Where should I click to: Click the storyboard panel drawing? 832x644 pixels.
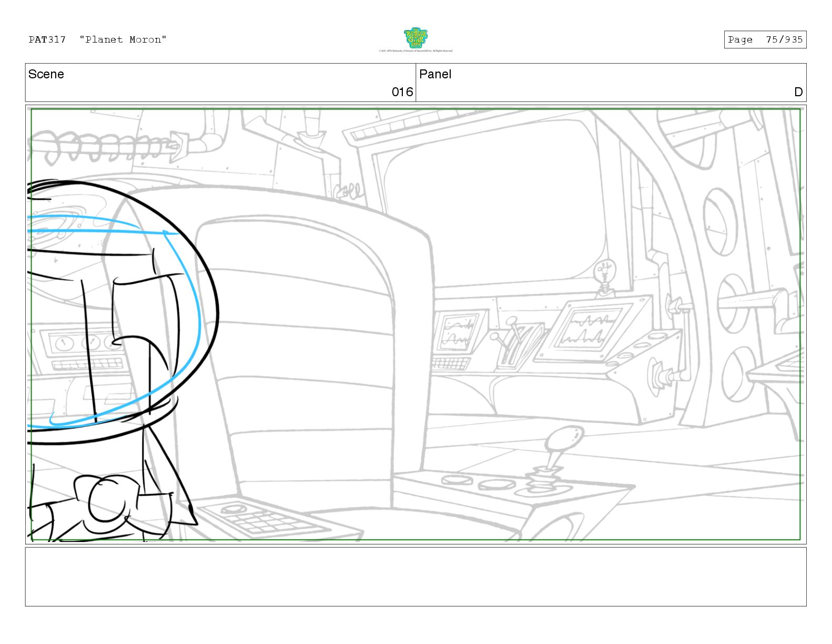[x=415, y=324]
